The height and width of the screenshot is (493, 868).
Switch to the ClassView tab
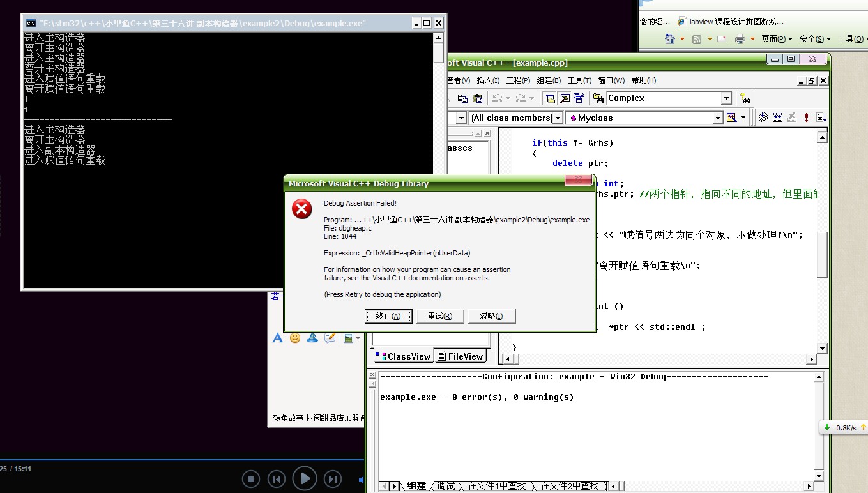click(x=403, y=356)
